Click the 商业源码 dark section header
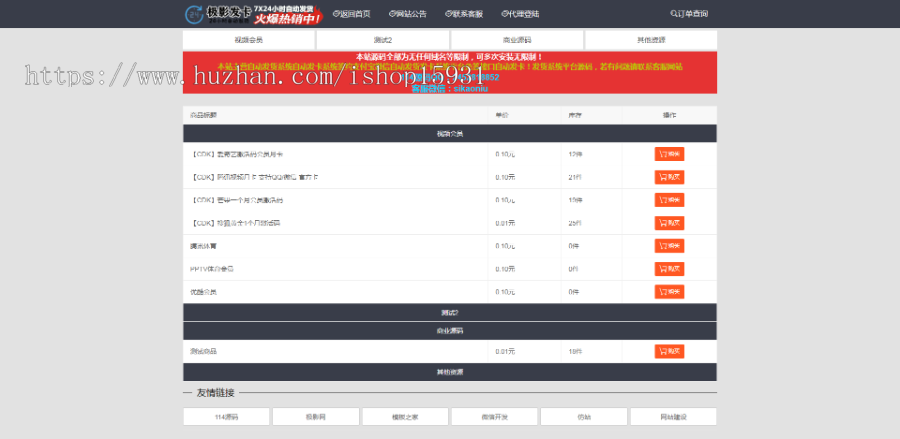900x439 pixels. click(x=450, y=331)
